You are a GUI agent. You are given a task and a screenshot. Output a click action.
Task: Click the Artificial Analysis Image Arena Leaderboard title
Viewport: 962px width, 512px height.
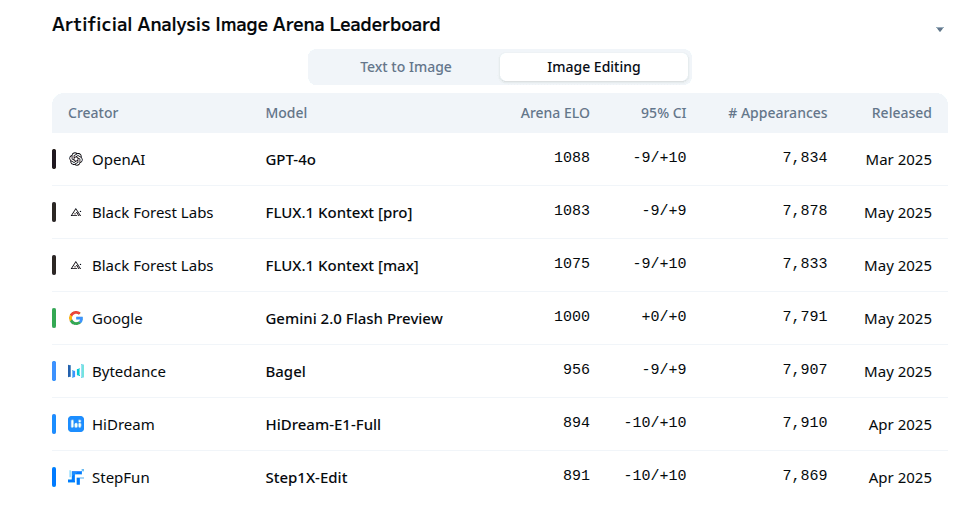(246, 25)
